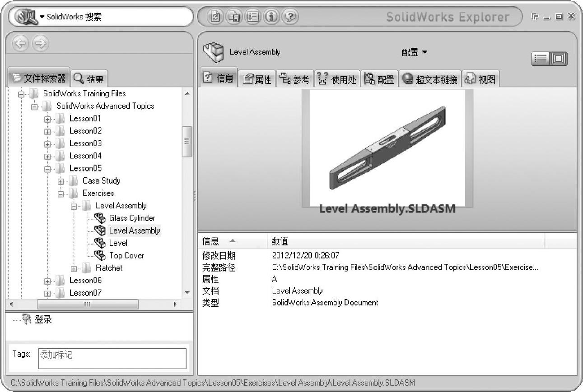Click the Lesson01 folder icon
The width and height of the screenshot is (583, 392).
pos(61,119)
